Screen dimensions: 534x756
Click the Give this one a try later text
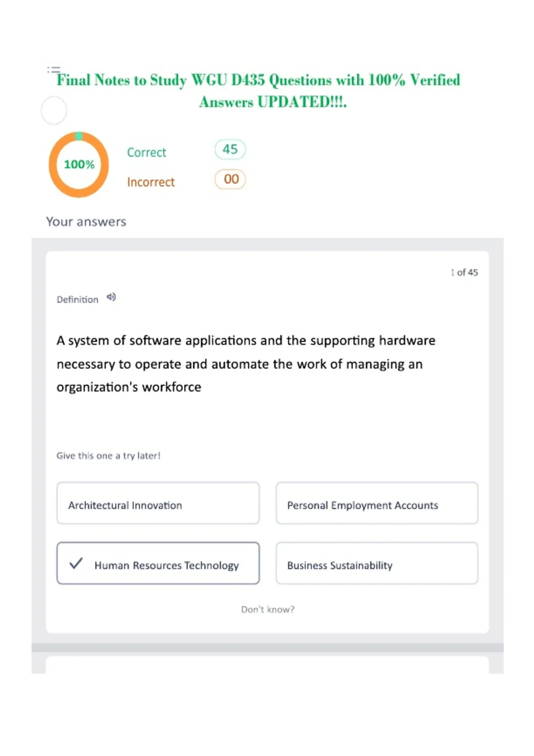[108, 455]
